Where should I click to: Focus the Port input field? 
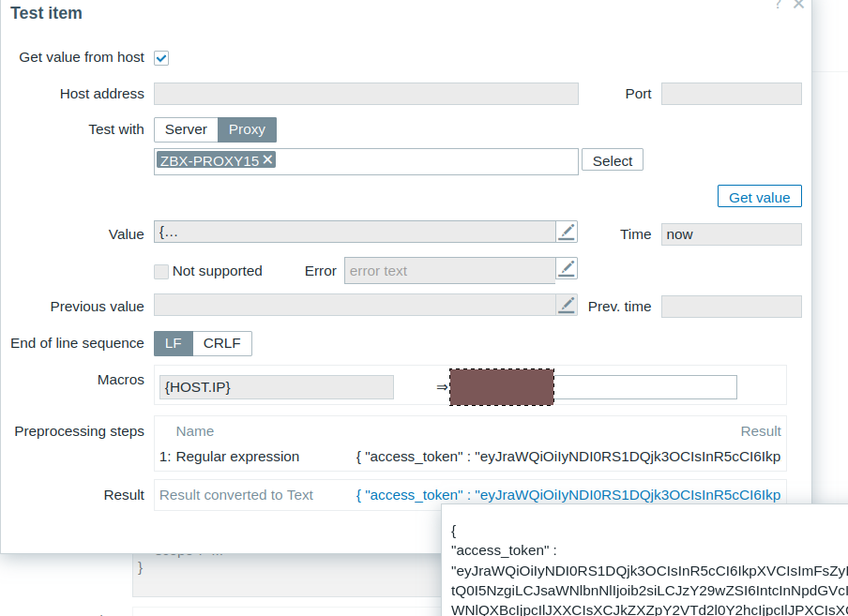[731, 94]
